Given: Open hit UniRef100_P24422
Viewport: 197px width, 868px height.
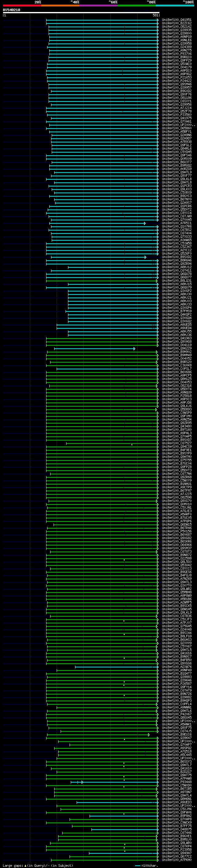Looking at the screenshot, I should (176, 81).
